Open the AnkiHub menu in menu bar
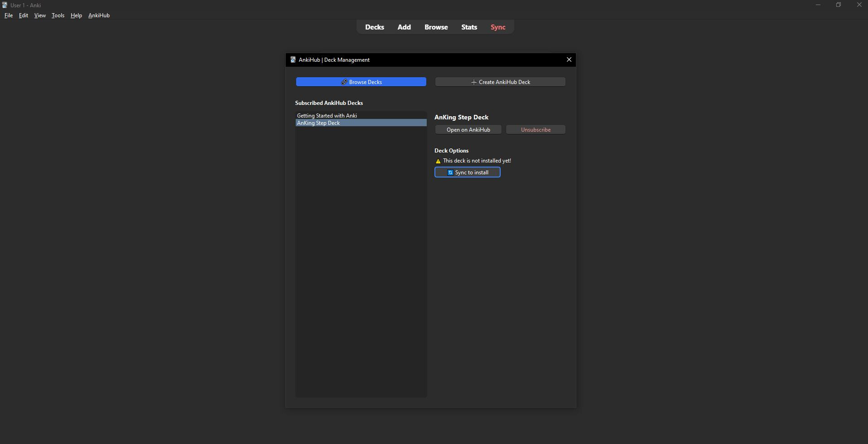The width and height of the screenshot is (868, 444). (99, 15)
